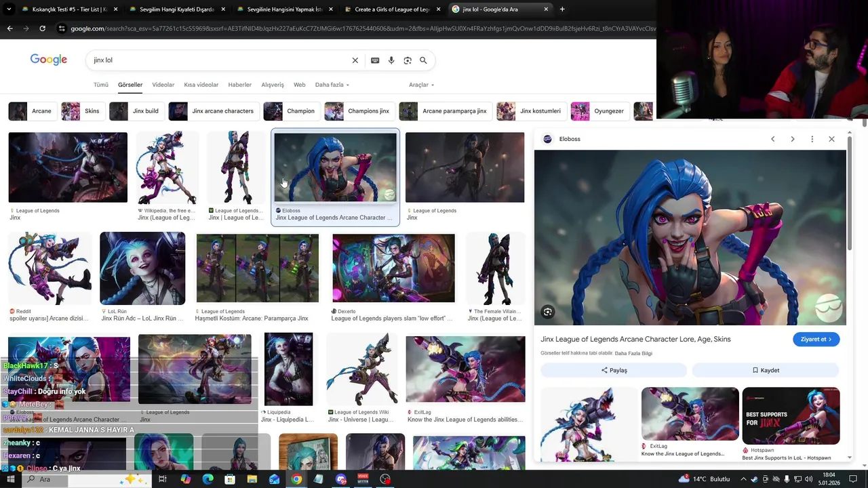
Task: Open Task View on the taskbar
Action: (x=163, y=479)
